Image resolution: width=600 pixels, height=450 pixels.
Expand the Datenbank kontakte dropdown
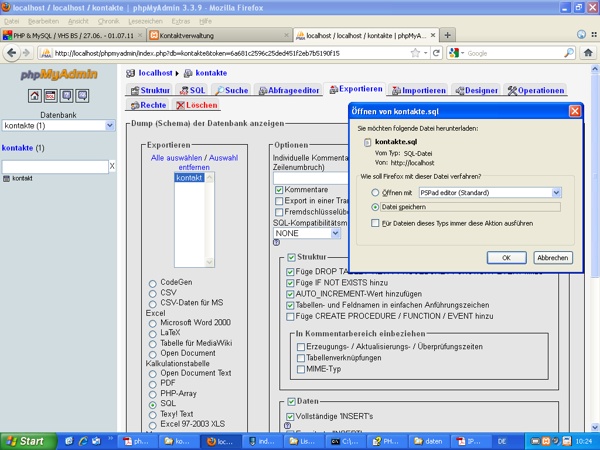[110, 126]
